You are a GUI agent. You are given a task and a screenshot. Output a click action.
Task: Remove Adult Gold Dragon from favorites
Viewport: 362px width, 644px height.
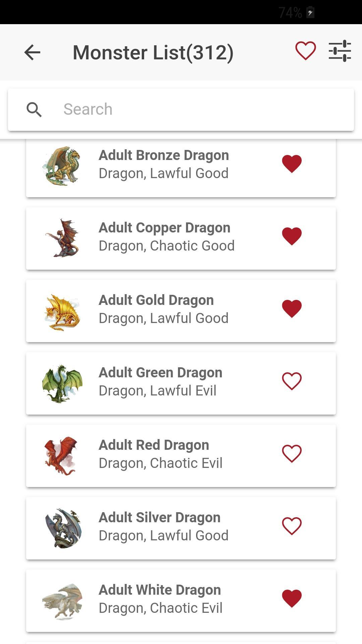point(292,308)
